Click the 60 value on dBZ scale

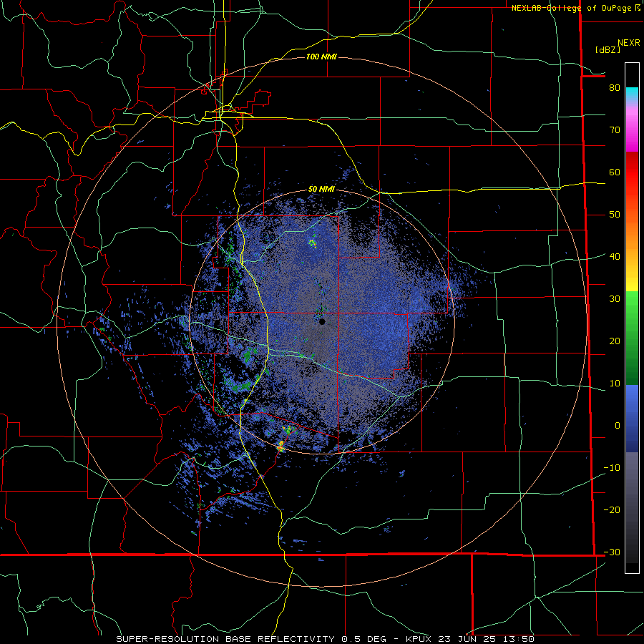point(615,172)
